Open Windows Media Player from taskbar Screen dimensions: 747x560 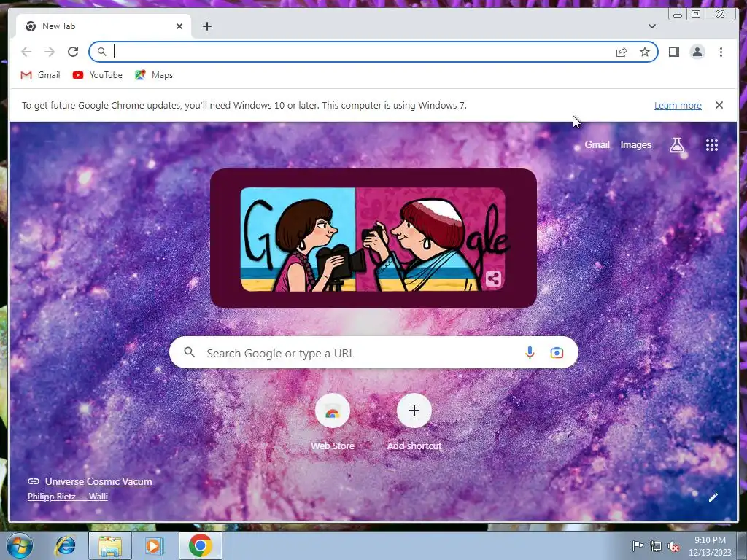tap(153, 545)
